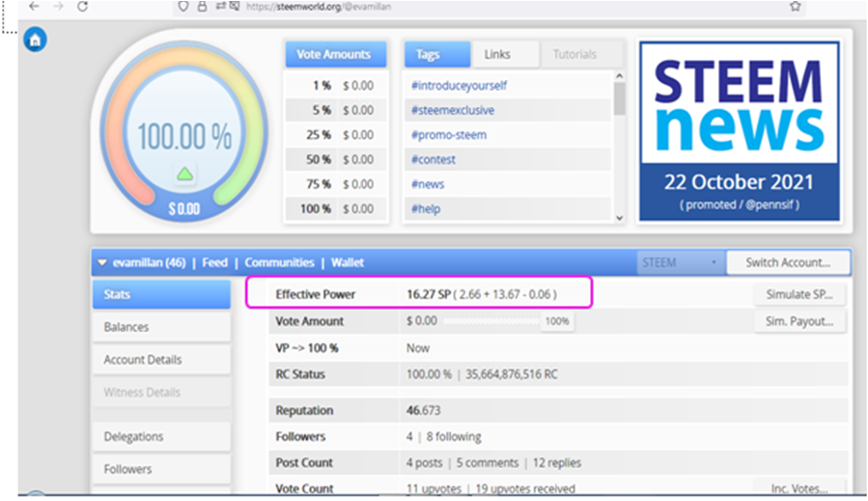
Task: Click the #news tag
Action: (x=428, y=184)
